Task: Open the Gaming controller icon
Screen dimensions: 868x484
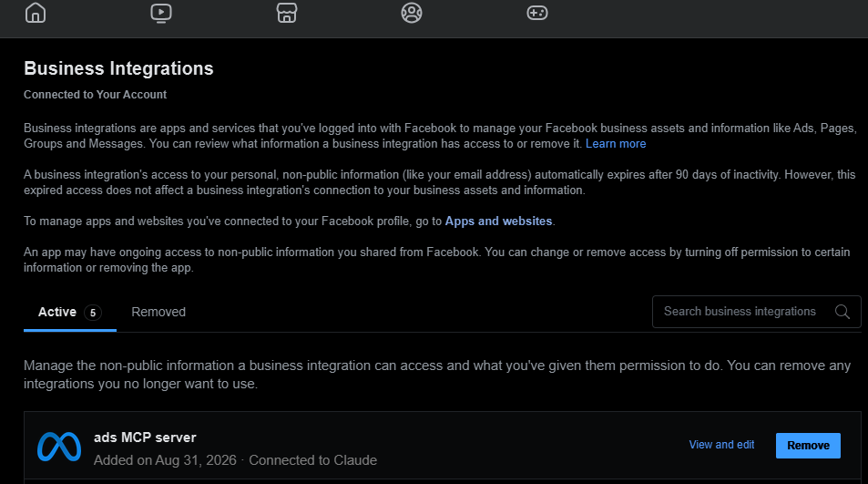Action: click(x=537, y=13)
